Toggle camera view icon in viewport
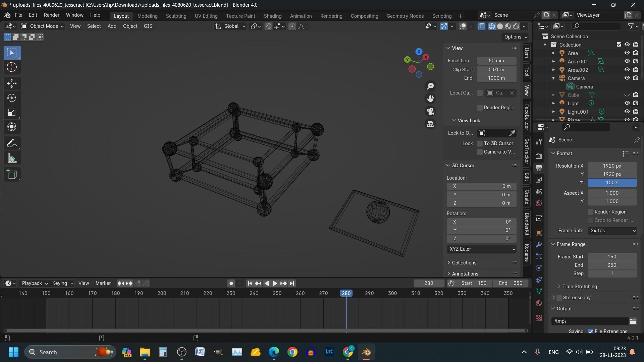 pos(430,111)
